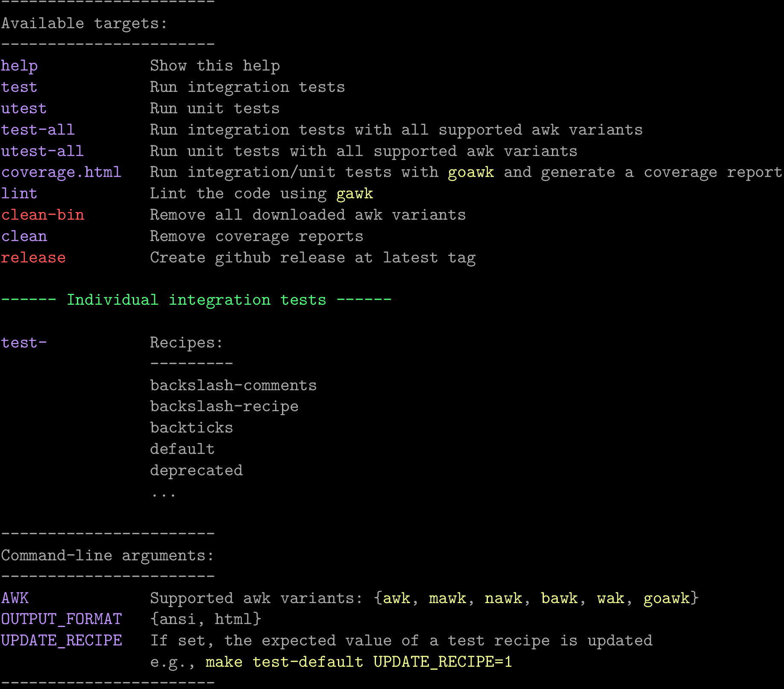This screenshot has height=689, width=784.
Task: Click the 'deprecated' recipe entry
Action: [x=197, y=471]
